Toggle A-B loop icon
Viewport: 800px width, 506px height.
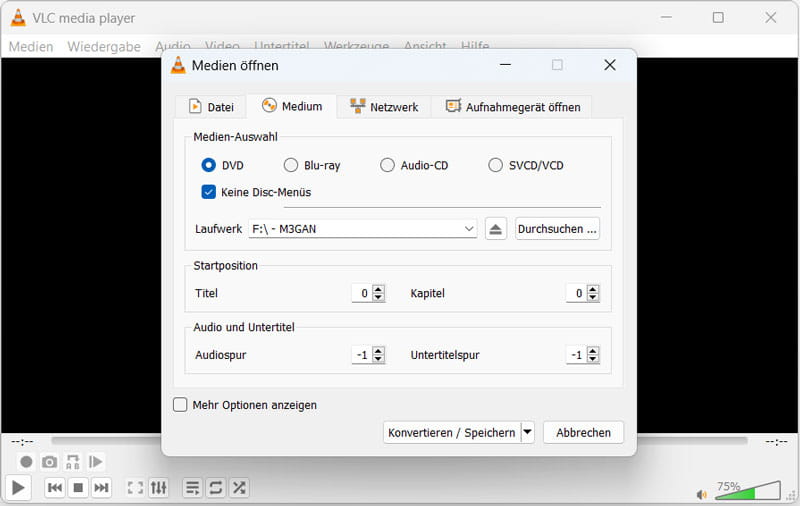(72, 462)
